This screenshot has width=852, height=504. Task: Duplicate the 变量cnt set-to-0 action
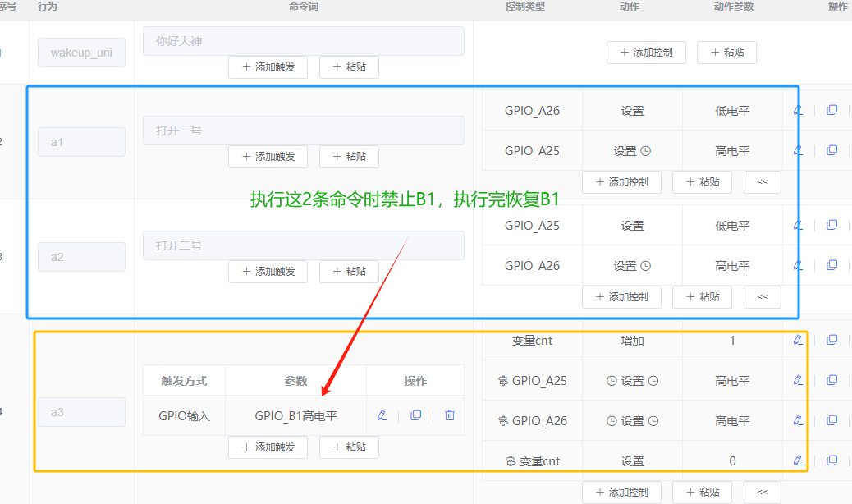831,460
